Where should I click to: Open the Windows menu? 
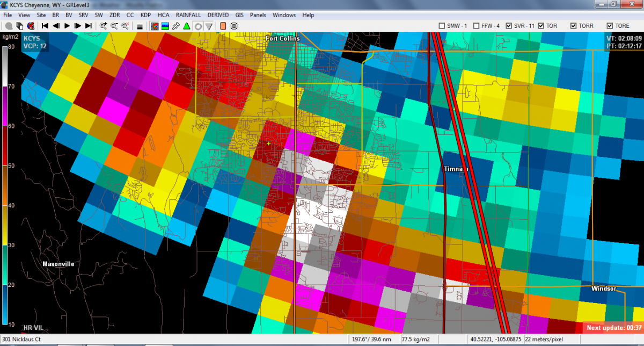tap(284, 15)
